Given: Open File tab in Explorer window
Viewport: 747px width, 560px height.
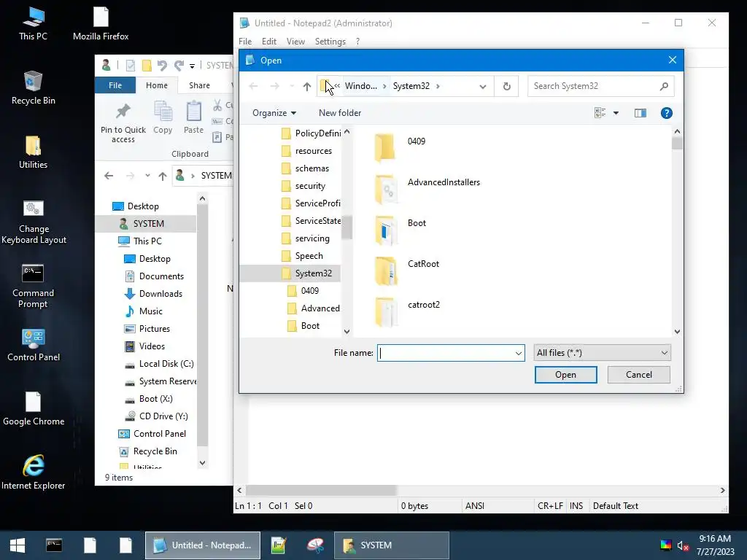Looking at the screenshot, I should (115, 85).
